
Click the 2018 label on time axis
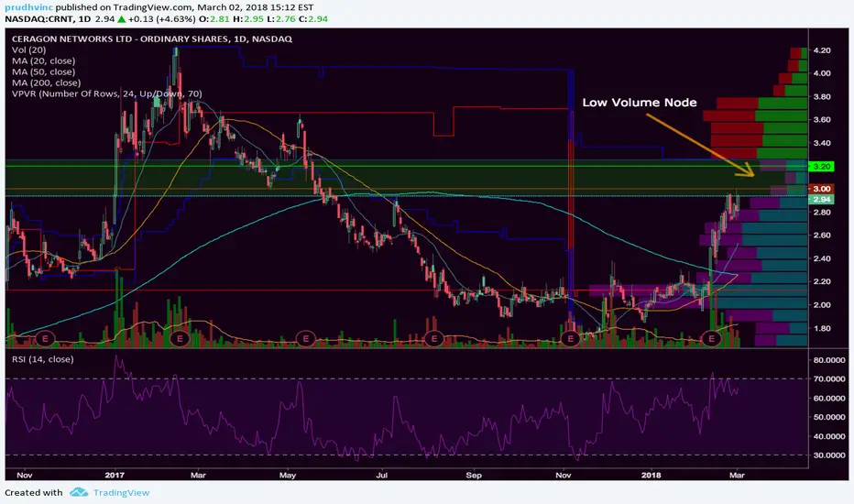[x=651, y=475]
